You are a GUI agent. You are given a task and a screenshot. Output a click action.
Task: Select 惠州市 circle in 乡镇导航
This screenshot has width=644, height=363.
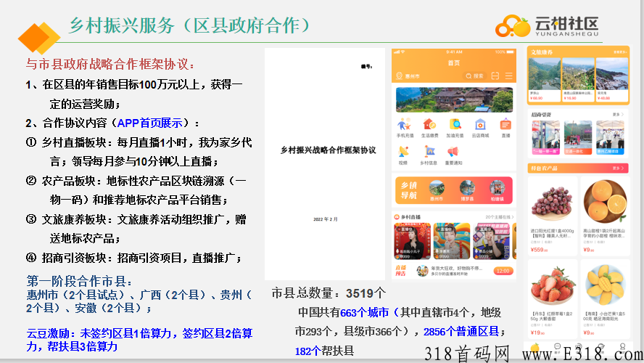437,188
